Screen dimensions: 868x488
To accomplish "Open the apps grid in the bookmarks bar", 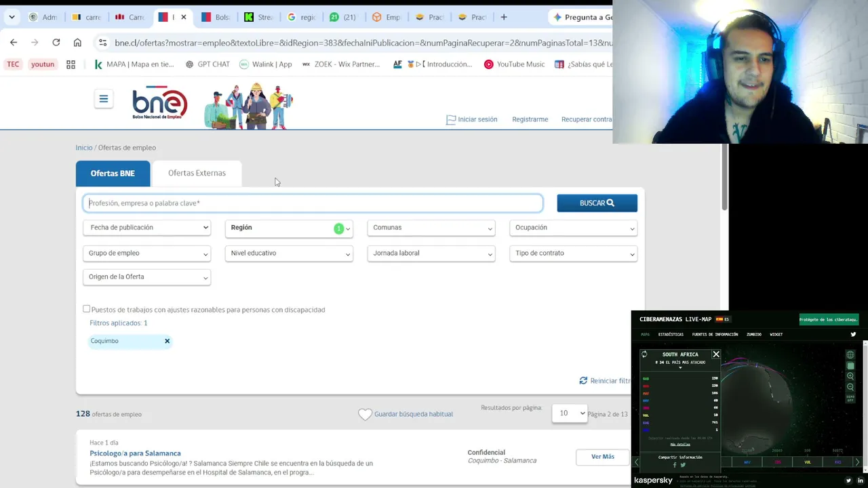I will click(71, 64).
